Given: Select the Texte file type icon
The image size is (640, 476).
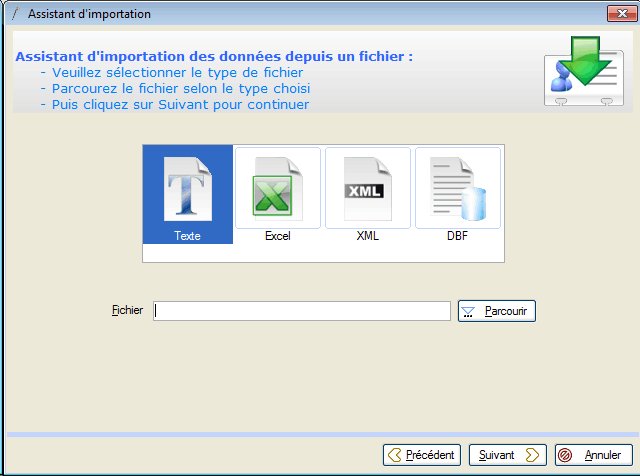Looking at the screenshot, I should pos(188,194).
